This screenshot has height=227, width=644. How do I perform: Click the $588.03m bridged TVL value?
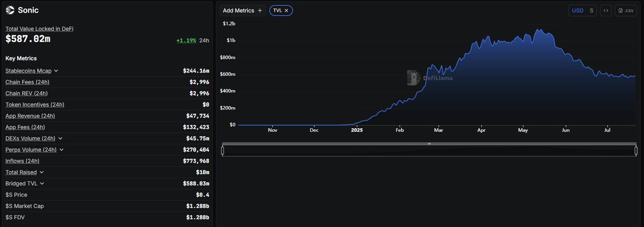[x=196, y=184]
